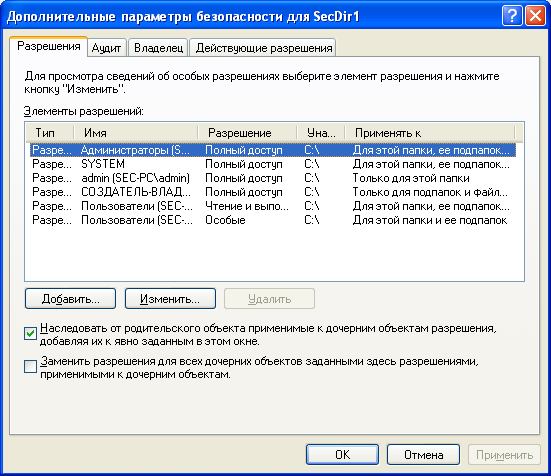Click the Изменить... button
This screenshot has width=551, height=476.
point(170,299)
